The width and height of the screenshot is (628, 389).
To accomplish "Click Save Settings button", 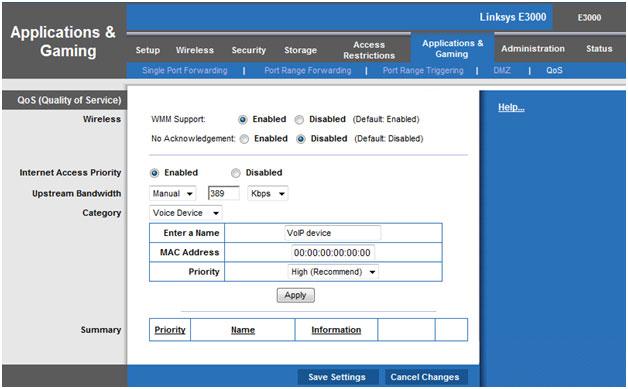I will coord(337,377).
